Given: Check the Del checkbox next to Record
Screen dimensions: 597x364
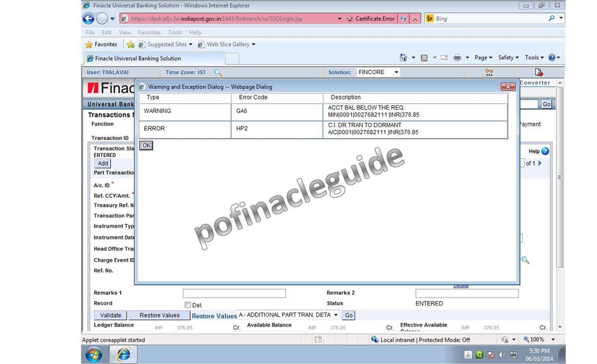Looking at the screenshot, I should 188,305.
